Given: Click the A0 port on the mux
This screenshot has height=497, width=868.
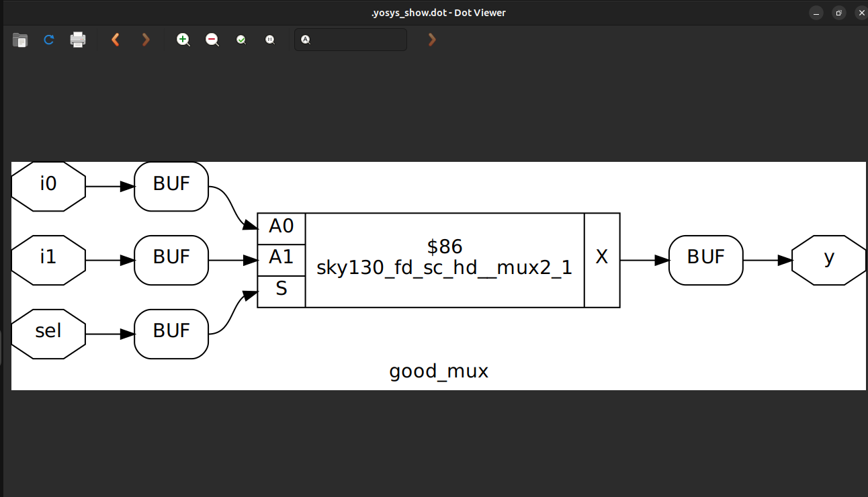Looking at the screenshot, I should pyautogui.click(x=281, y=226).
